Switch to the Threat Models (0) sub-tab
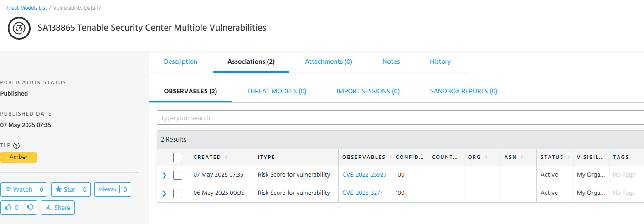The height and width of the screenshot is (224, 644). (x=277, y=91)
